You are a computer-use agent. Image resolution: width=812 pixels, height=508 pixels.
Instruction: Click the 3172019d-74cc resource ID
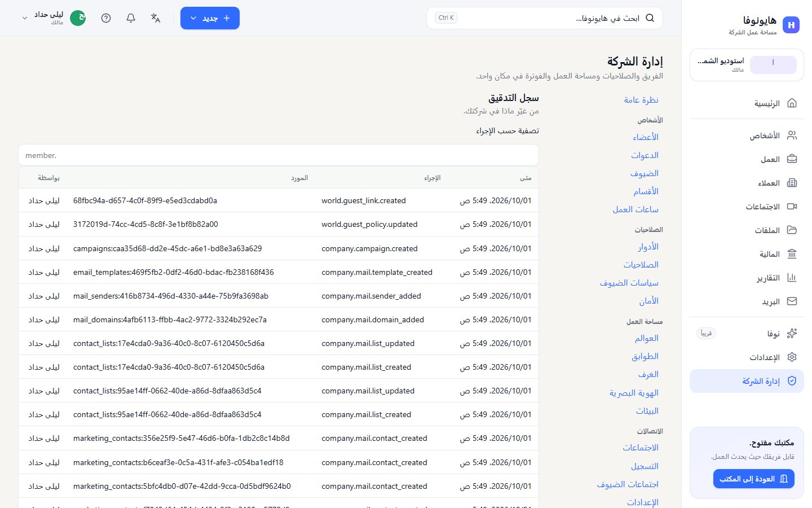pos(145,224)
